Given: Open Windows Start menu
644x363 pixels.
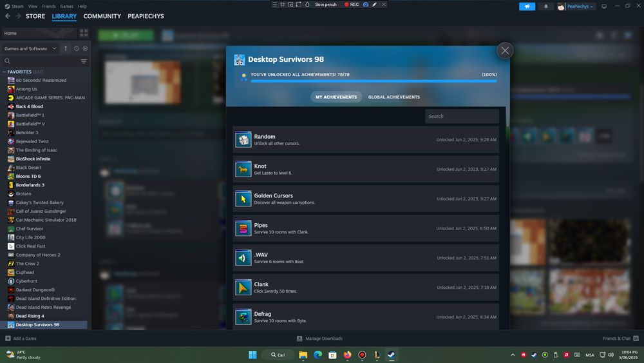Looking at the screenshot, I should [x=252, y=355].
